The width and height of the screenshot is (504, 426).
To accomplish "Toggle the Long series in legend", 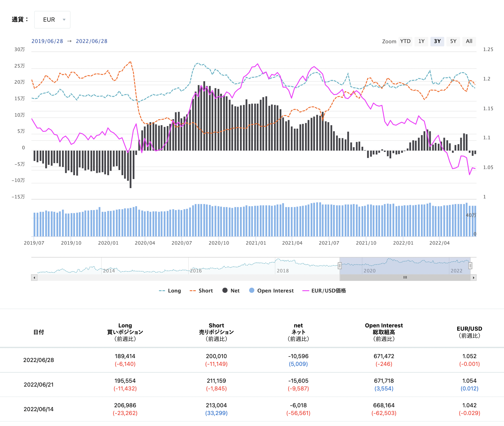I will point(170,291).
